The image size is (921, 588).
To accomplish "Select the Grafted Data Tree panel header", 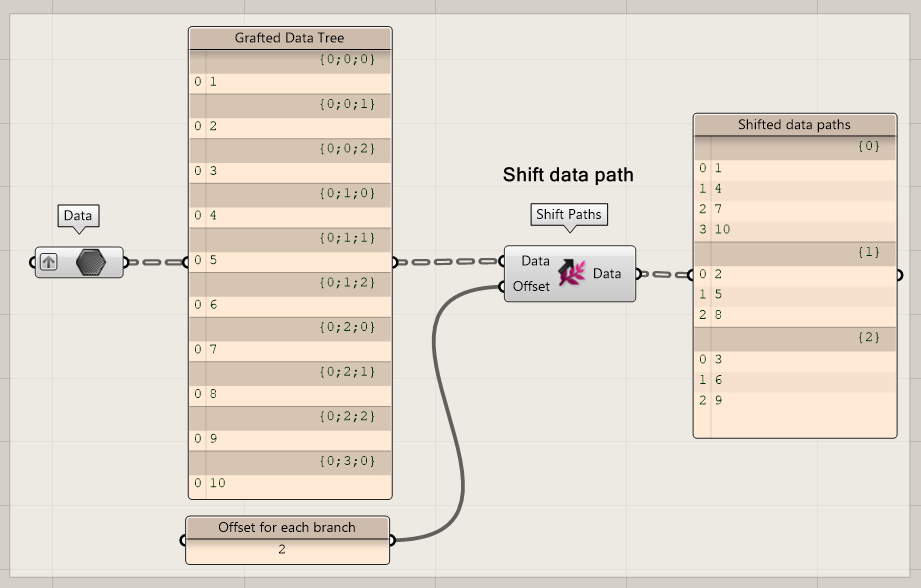I will pyautogui.click(x=289, y=37).
